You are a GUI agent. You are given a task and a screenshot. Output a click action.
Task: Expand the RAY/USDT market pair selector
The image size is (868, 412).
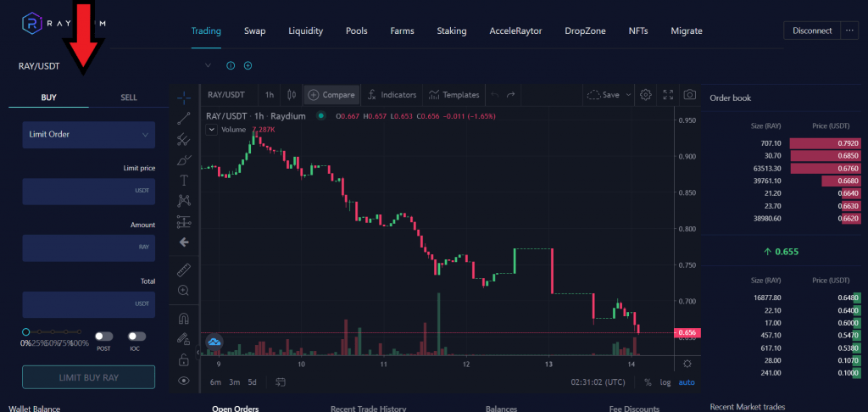[209, 65]
